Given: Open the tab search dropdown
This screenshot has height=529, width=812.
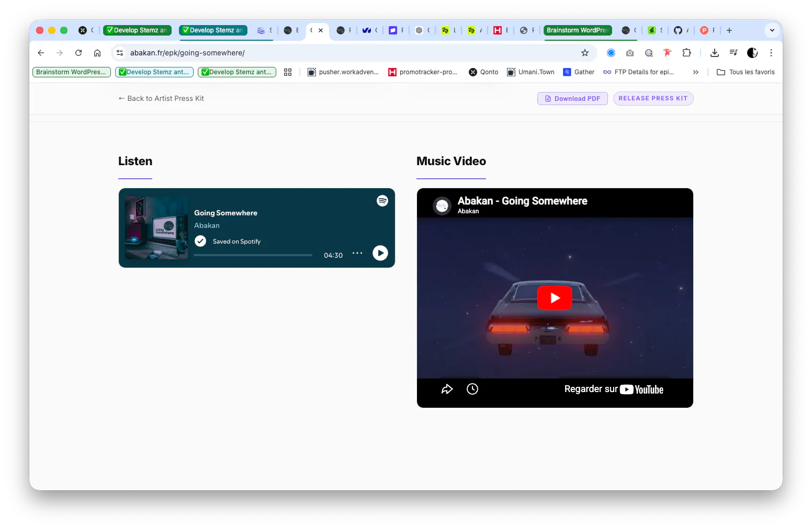Looking at the screenshot, I should [x=772, y=30].
